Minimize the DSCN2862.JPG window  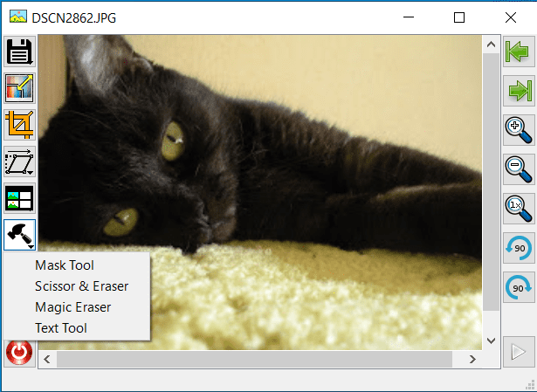409,17
